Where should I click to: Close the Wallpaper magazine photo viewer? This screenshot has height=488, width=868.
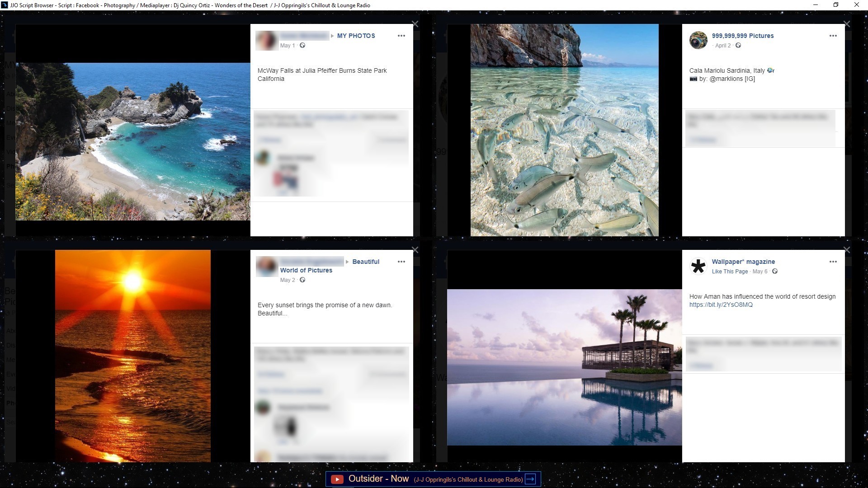847,250
